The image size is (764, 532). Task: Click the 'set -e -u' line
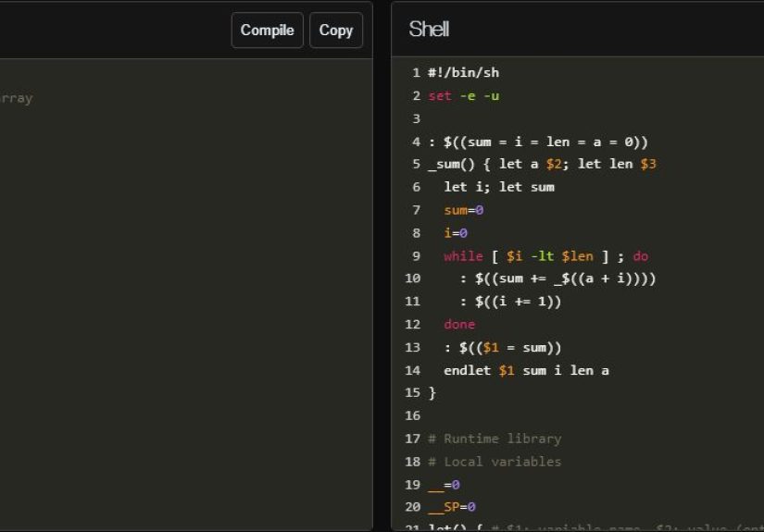click(463, 96)
